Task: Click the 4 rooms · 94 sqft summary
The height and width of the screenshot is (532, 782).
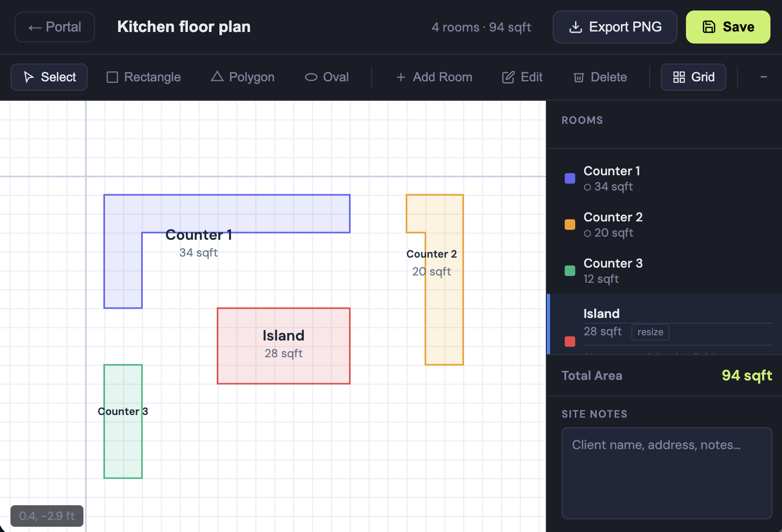Action: (481, 27)
